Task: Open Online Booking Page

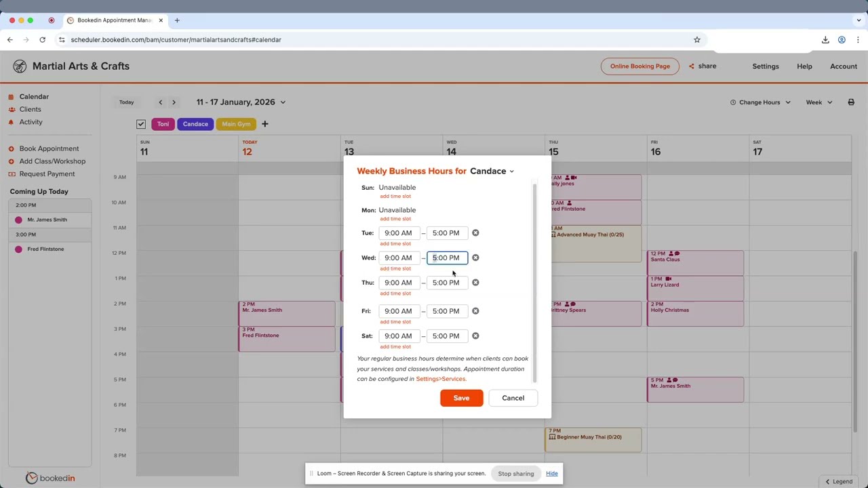Action: 639,66
